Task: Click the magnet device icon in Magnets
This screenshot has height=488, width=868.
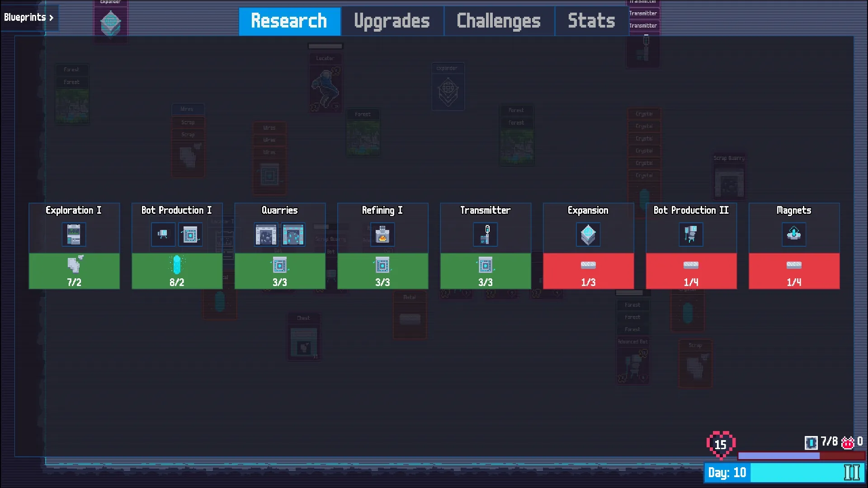Action: pyautogui.click(x=794, y=235)
